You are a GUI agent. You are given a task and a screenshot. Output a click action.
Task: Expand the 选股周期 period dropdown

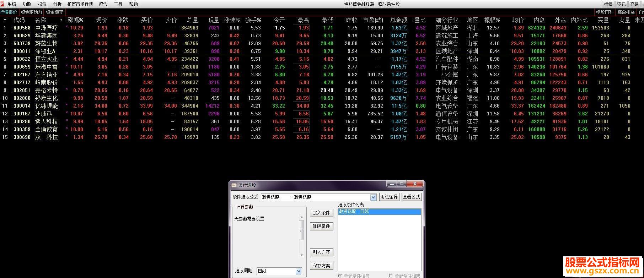click(299, 271)
